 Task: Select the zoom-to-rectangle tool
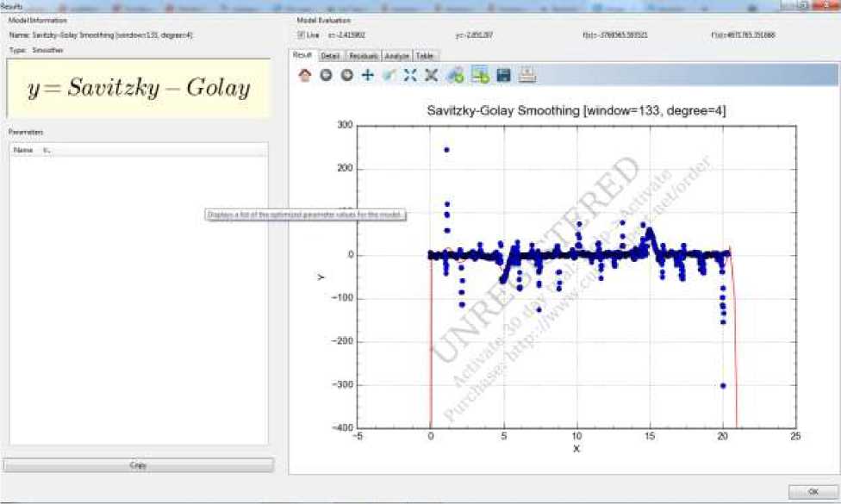(x=389, y=75)
